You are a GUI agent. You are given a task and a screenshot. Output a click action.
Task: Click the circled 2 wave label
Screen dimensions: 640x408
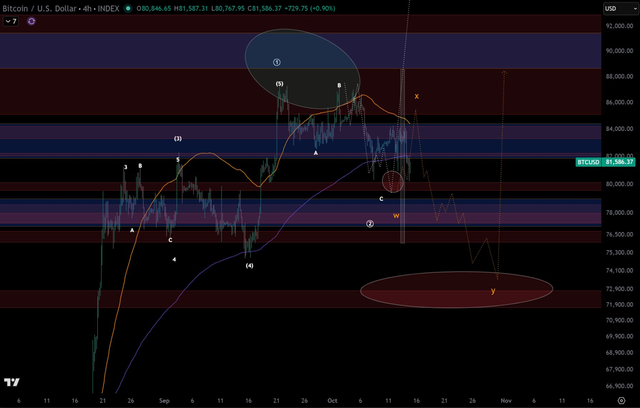[370, 224]
